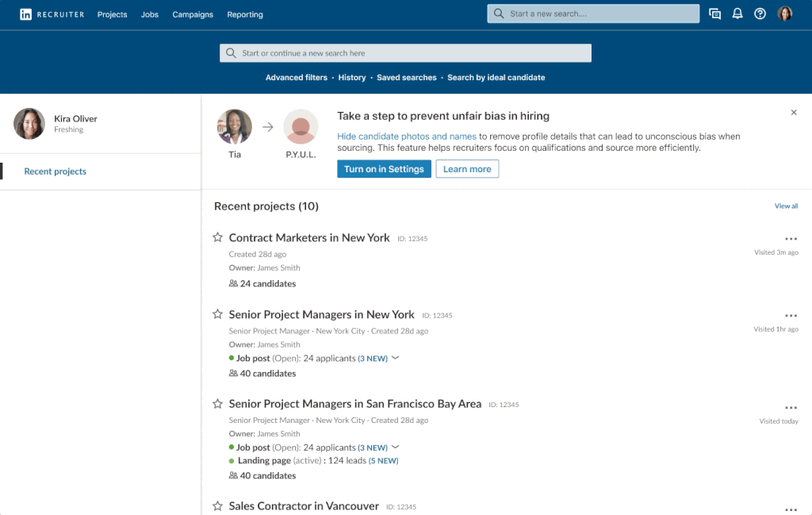Image resolution: width=812 pixels, height=515 pixels.
Task: Favorite Senior Project Managers in San Francisco project
Action: [218, 404]
